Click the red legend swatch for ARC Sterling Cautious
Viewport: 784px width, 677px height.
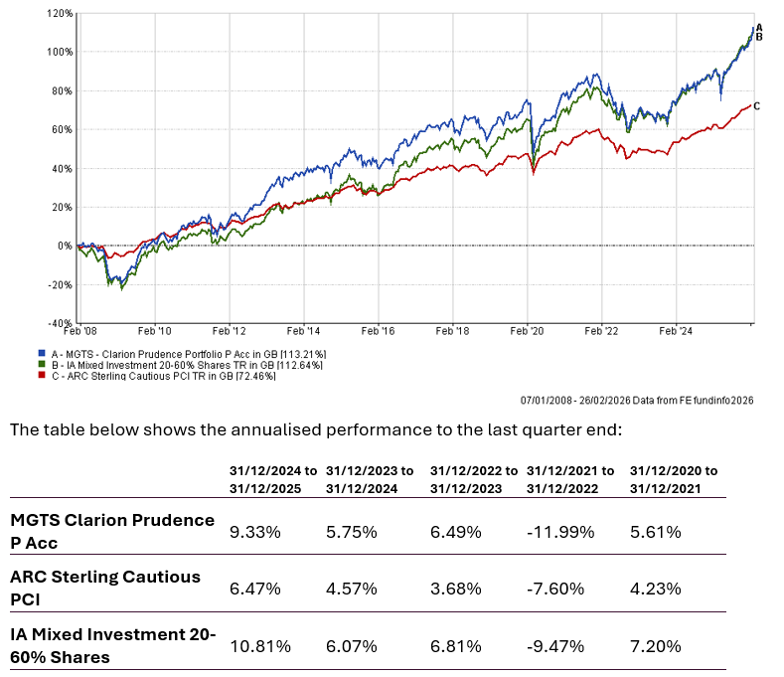(x=40, y=373)
